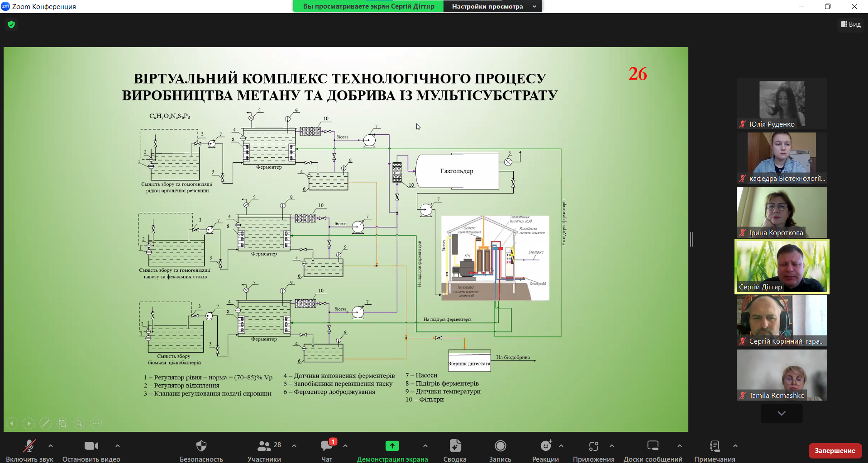Unmute microphone with Включить звук
The height and width of the screenshot is (463, 868).
(x=29, y=450)
